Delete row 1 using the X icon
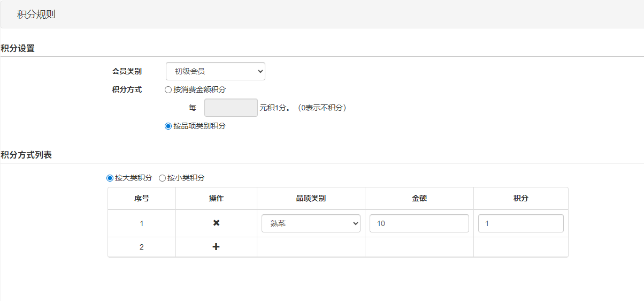Viewport: 644px width, 301px height. point(216,223)
